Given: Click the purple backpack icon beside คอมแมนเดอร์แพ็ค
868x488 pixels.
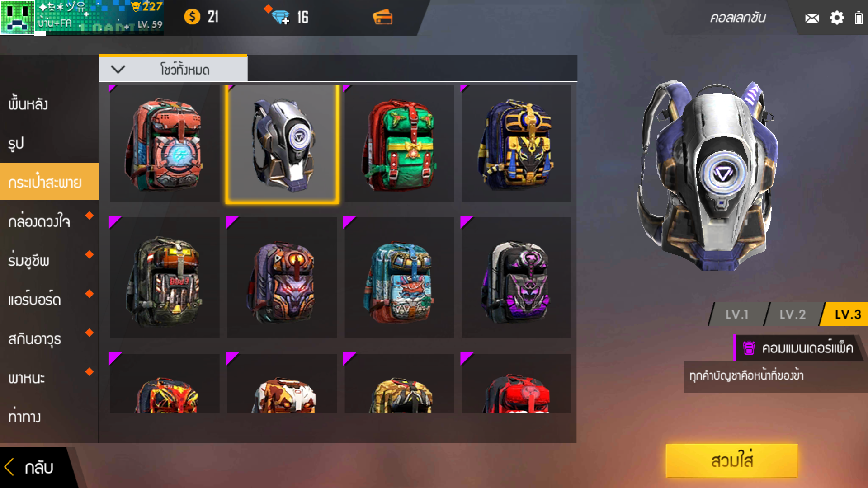Looking at the screenshot, I should pos(749,347).
